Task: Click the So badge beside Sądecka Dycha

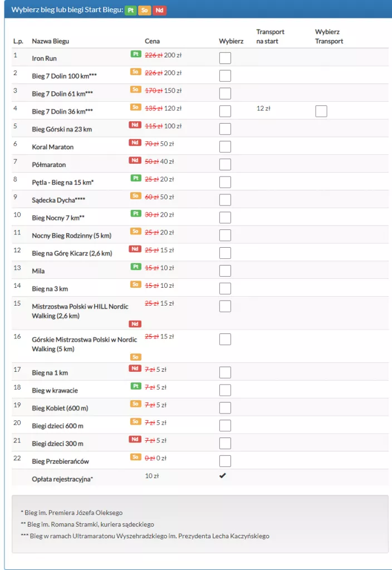Action: point(135,196)
